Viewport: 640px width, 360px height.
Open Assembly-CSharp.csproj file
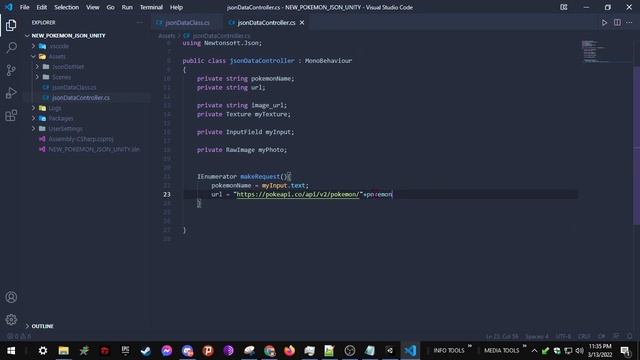(81, 139)
